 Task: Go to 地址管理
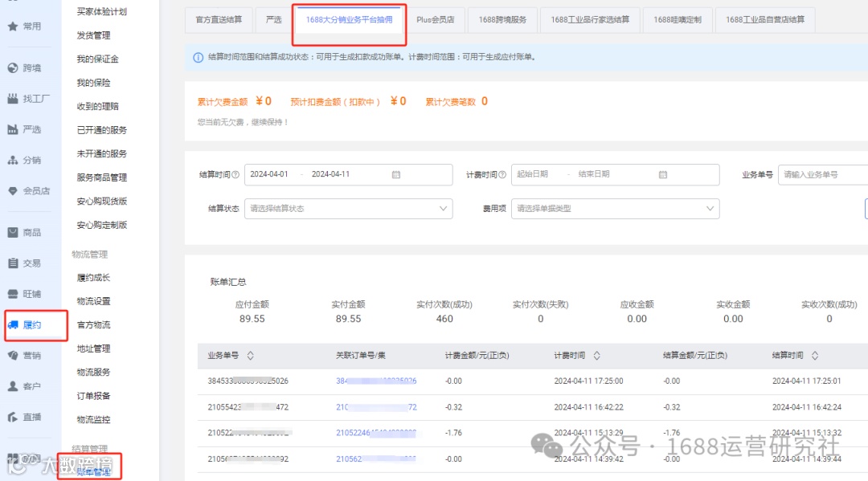tap(93, 349)
